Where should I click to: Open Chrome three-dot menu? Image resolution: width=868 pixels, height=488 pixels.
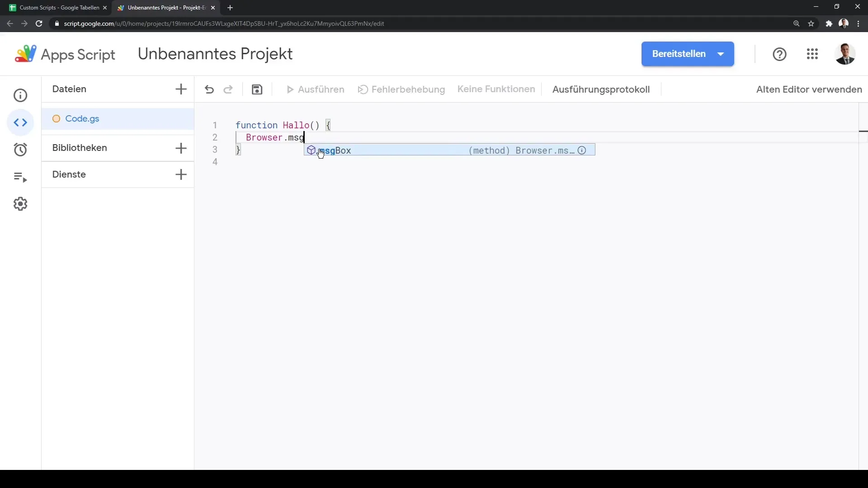859,23
